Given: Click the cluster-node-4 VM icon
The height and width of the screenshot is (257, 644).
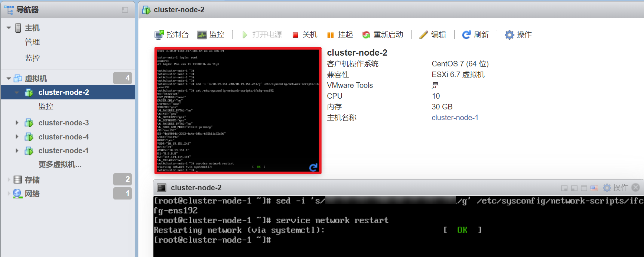Looking at the screenshot, I should (29, 137).
